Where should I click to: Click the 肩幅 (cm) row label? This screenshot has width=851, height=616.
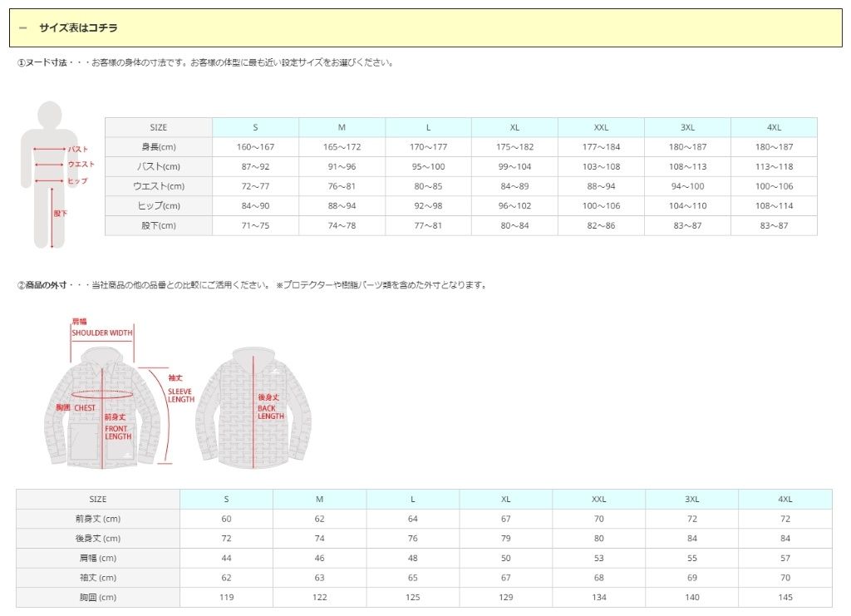[98, 558]
